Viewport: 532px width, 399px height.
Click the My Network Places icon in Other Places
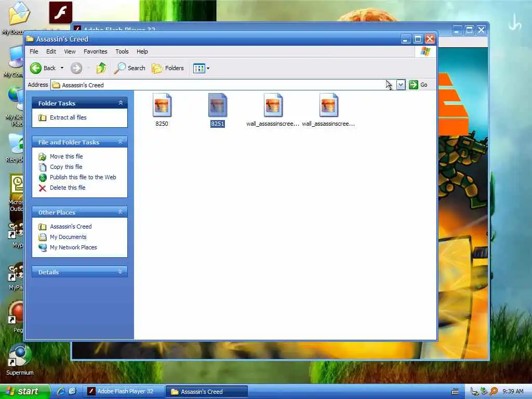(x=43, y=248)
